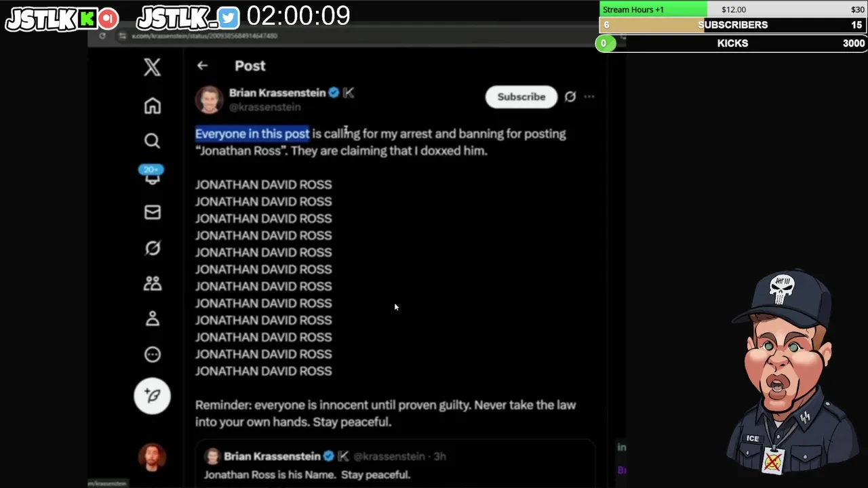
Task: Subscribe to Brian Krassenstein
Action: [521, 97]
